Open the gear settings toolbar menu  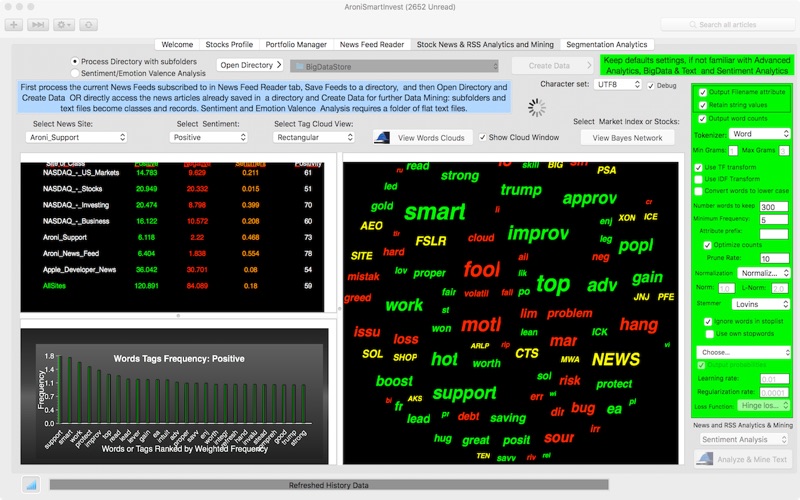[x=64, y=24]
